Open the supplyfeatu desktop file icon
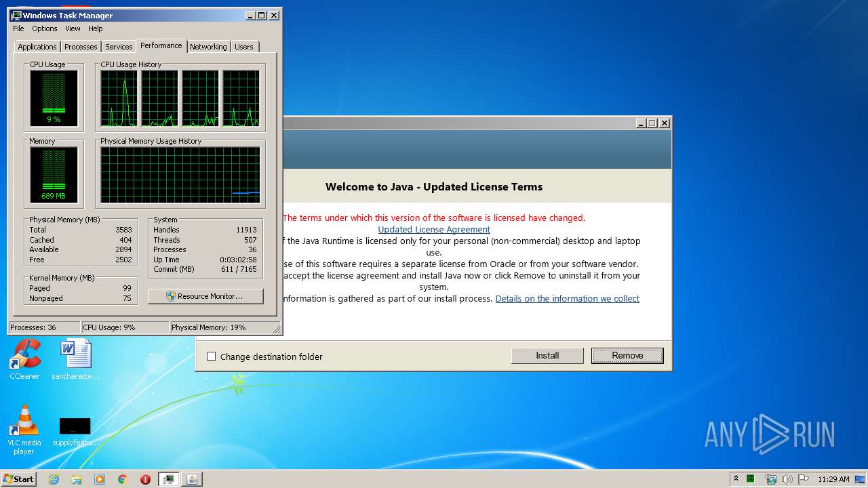868x488 pixels. click(75, 431)
